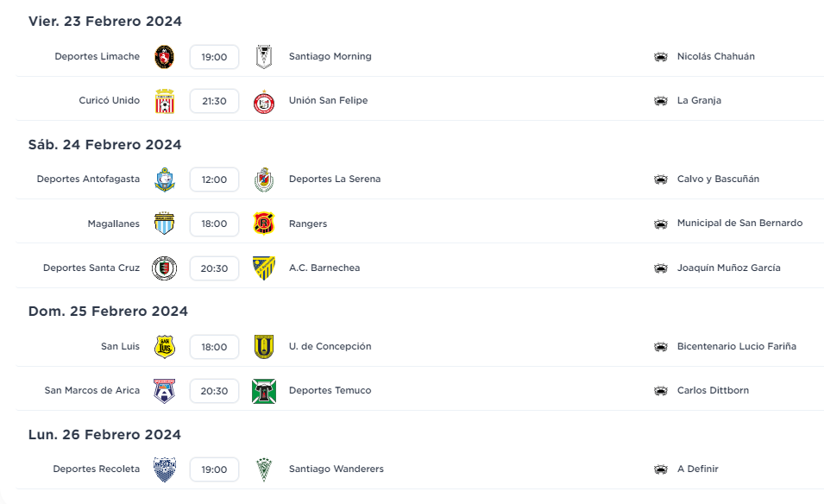824x504 pixels.
Task: Click the Deportes La Serena crest
Action: coord(264,180)
